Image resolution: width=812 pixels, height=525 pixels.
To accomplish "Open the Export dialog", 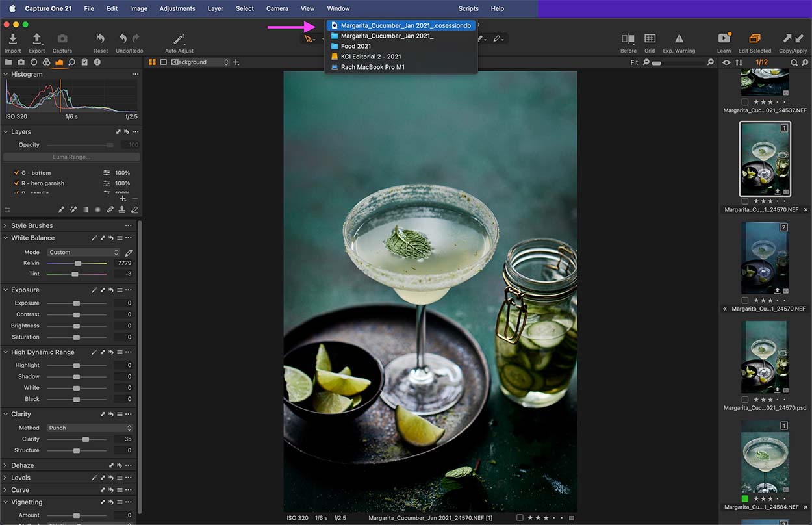I will [x=37, y=39].
